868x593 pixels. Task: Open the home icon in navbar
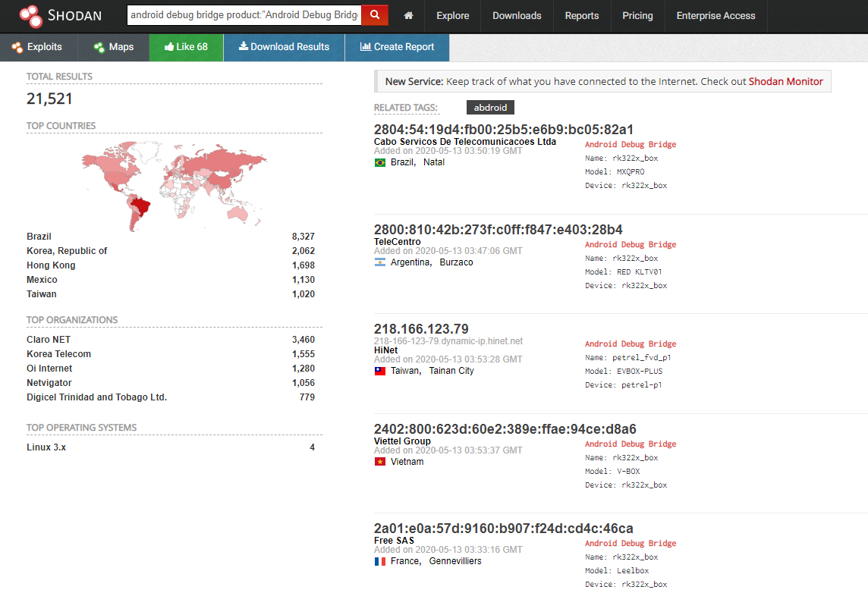409,16
